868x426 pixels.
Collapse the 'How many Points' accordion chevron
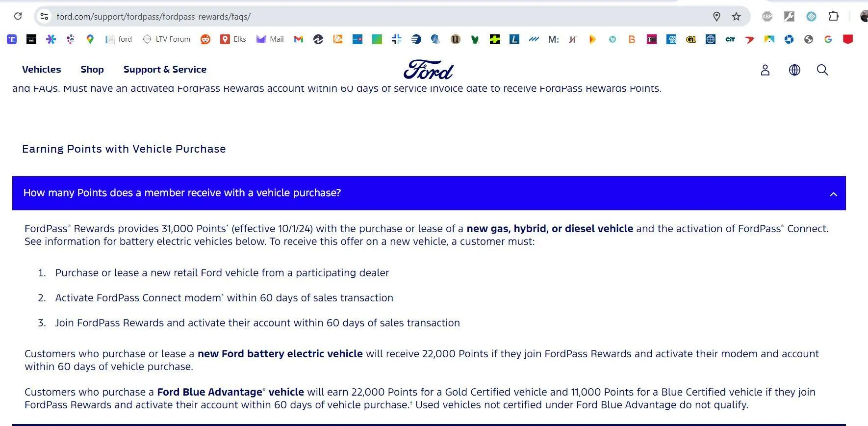point(833,194)
